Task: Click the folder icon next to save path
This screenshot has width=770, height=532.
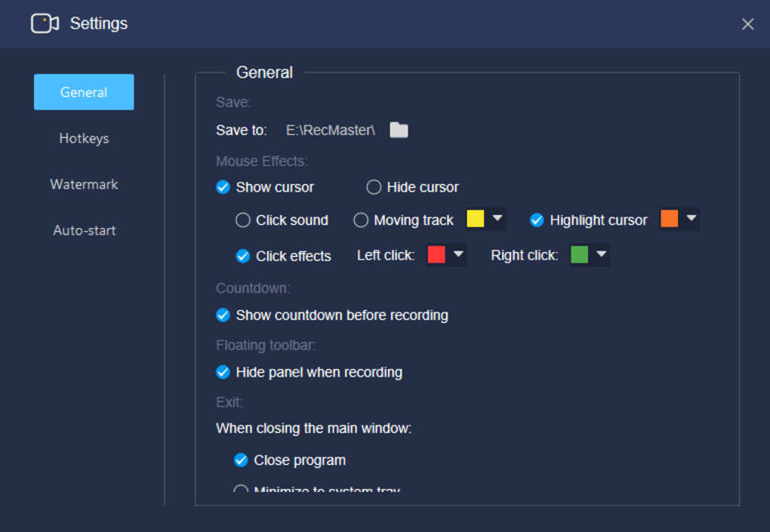Action: (x=399, y=130)
